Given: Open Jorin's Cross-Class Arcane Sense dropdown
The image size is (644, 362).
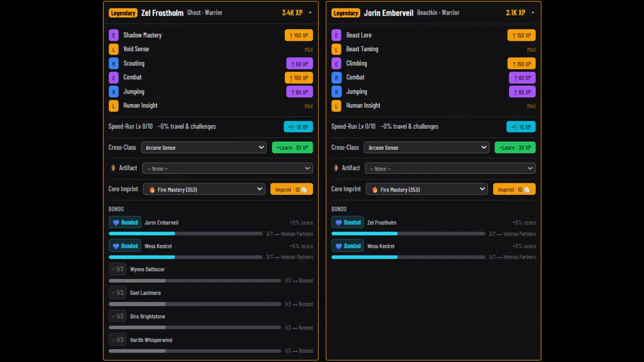Looking at the screenshot, I should (x=426, y=147).
